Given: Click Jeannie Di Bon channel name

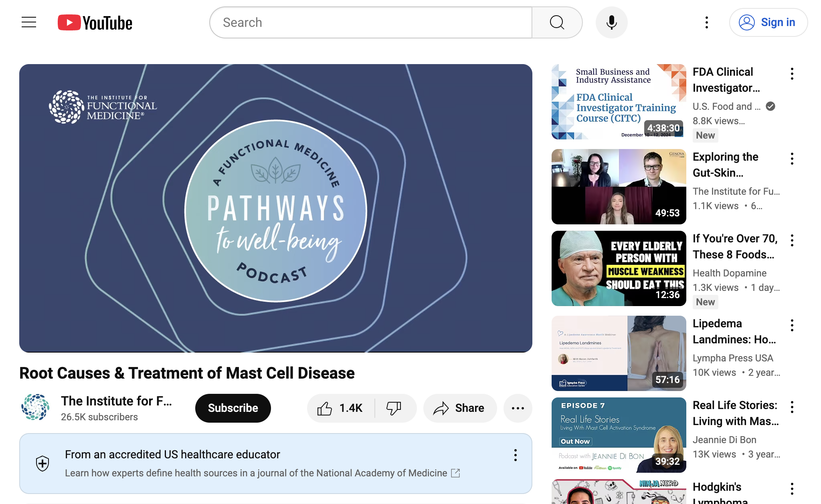Looking at the screenshot, I should 724,439.
